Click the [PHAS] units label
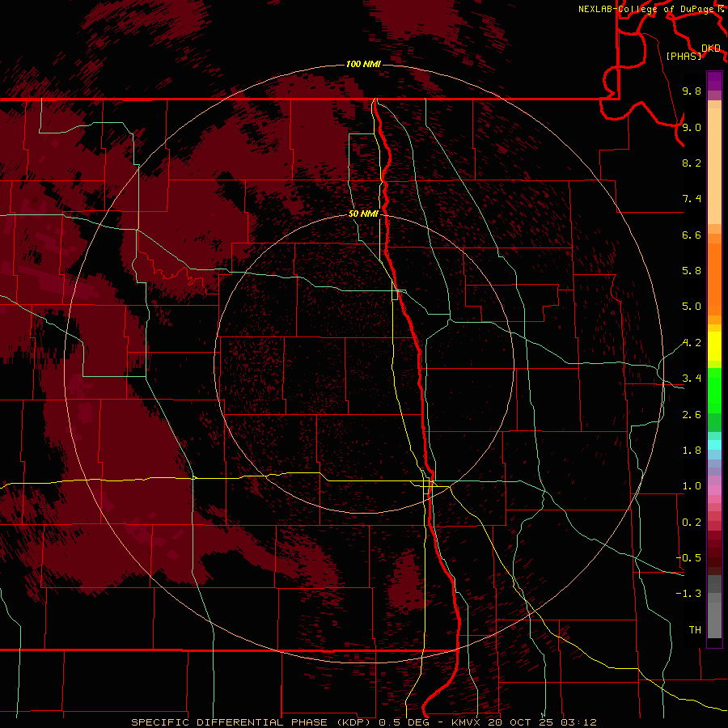The width and height of the screenshot is (728, 728). click(684, 56)
